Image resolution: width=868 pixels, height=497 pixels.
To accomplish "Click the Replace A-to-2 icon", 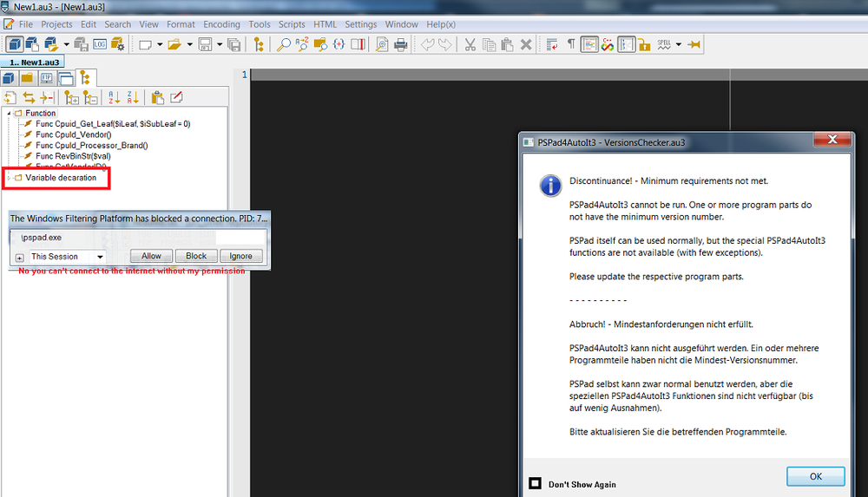I will (302, 45).
